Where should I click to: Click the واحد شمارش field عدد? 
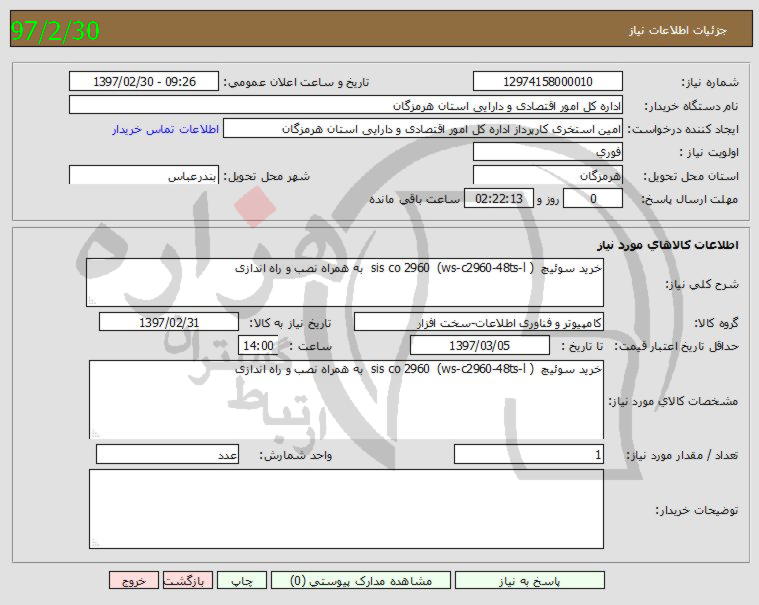pyautogui.click(x=167, y=454)
